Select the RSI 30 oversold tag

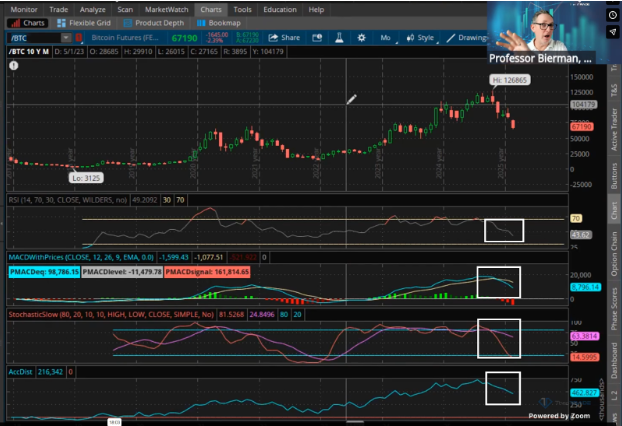tap(167, 200)
